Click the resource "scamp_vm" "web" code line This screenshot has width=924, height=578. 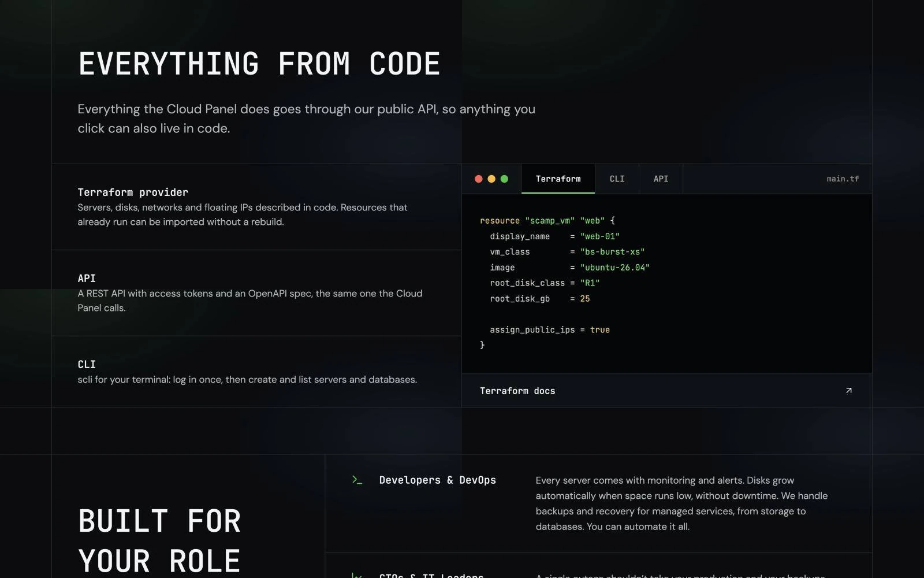[x=547, y=221]
